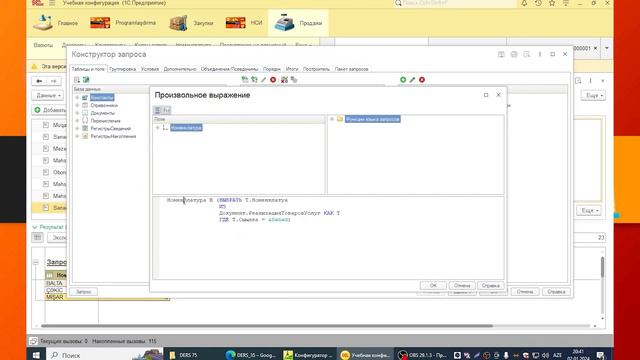Switch to OBS in taskbar

coord(423,355)
